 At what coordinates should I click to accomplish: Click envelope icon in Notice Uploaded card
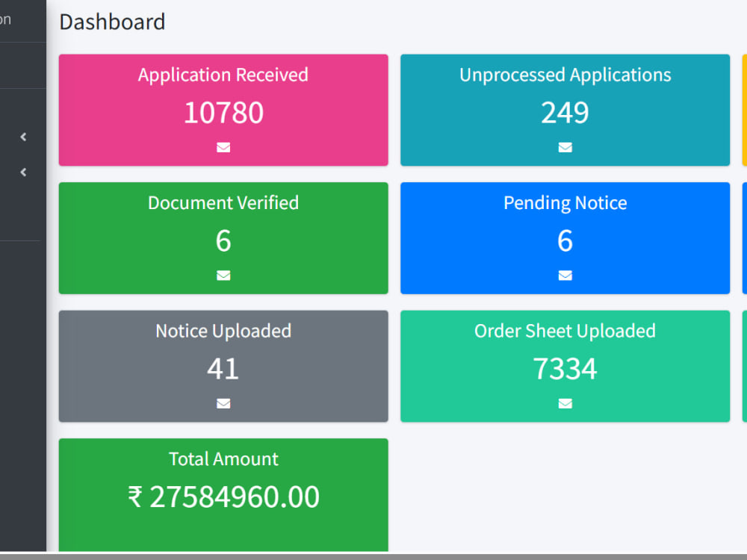223,403
